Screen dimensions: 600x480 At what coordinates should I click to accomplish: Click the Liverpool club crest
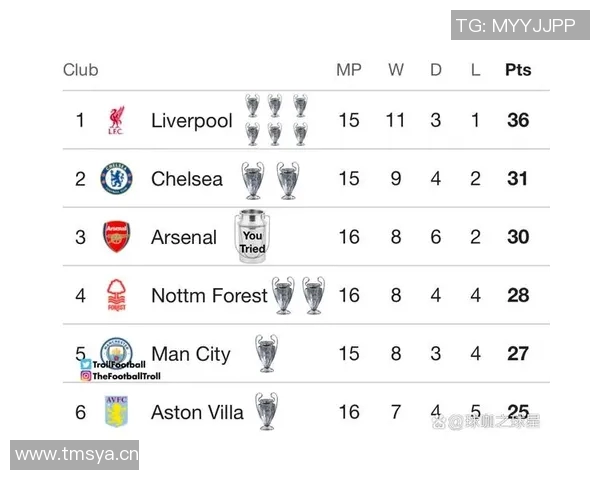coord(116,121)
